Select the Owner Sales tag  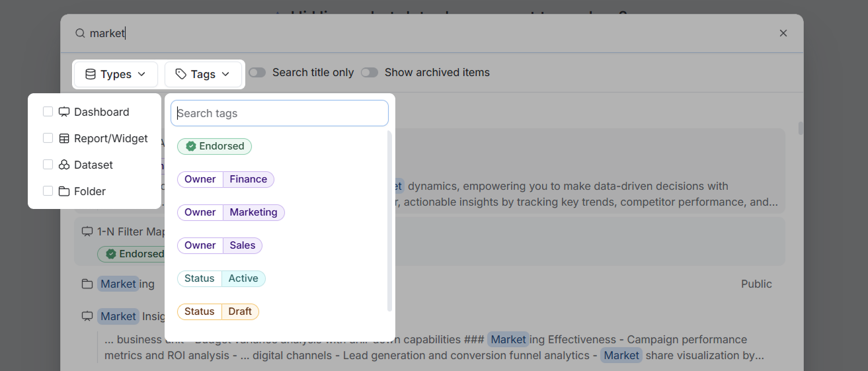click(219, 245)
